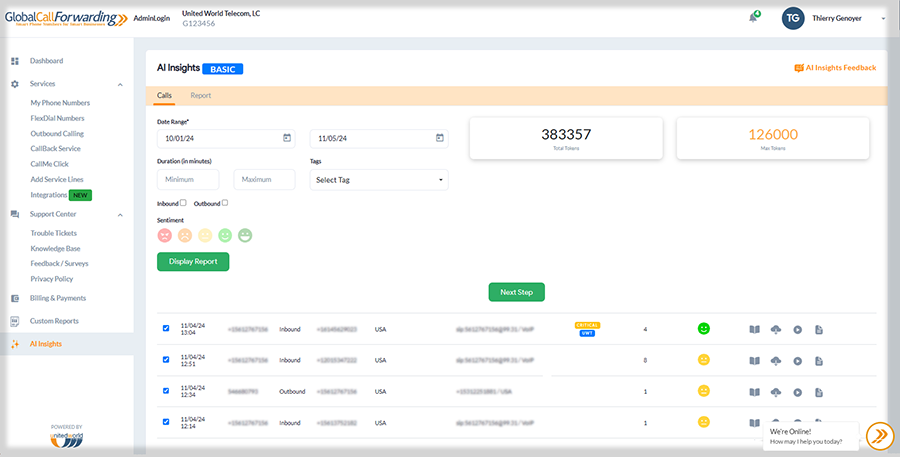Toggle the Outbound checkbox filter
This screenshot has height=457, width=900.
225,203
